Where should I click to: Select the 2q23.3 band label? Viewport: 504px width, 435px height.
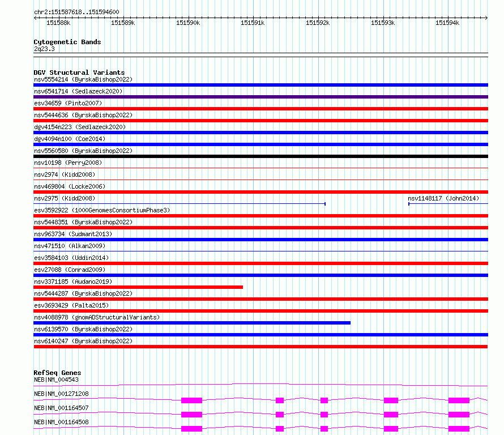click(44, 49)
